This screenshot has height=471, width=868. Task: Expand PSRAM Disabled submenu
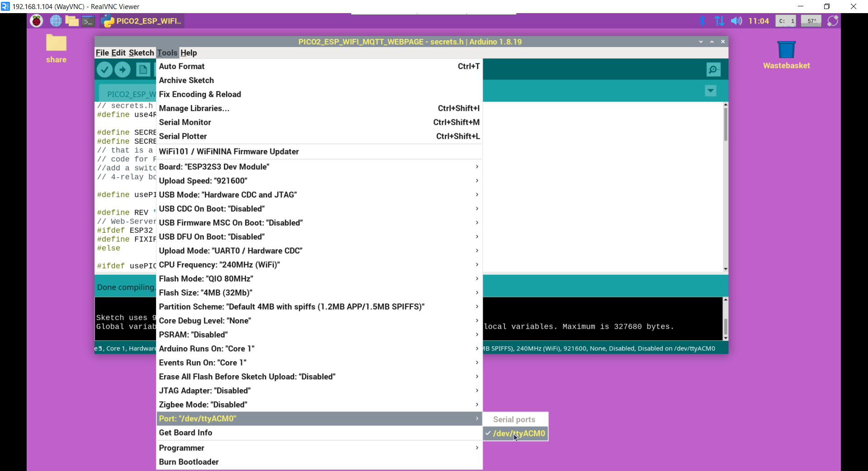click(319, 335)
